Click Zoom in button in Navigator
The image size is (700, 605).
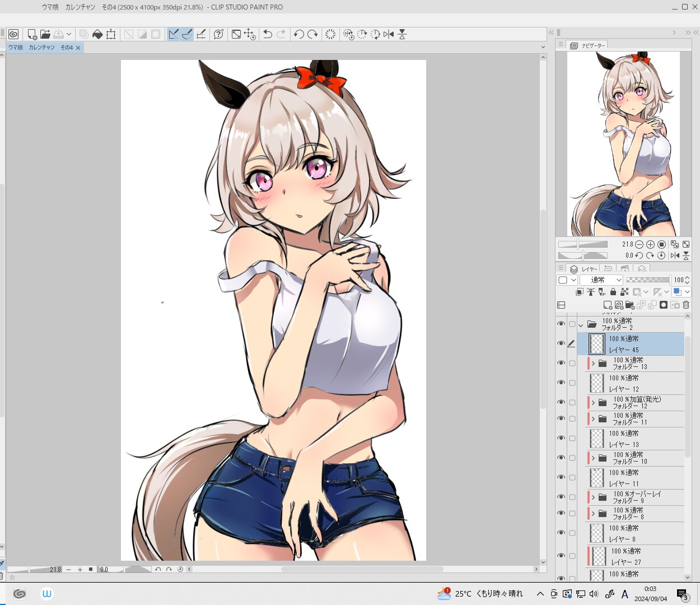click(650, 244)
